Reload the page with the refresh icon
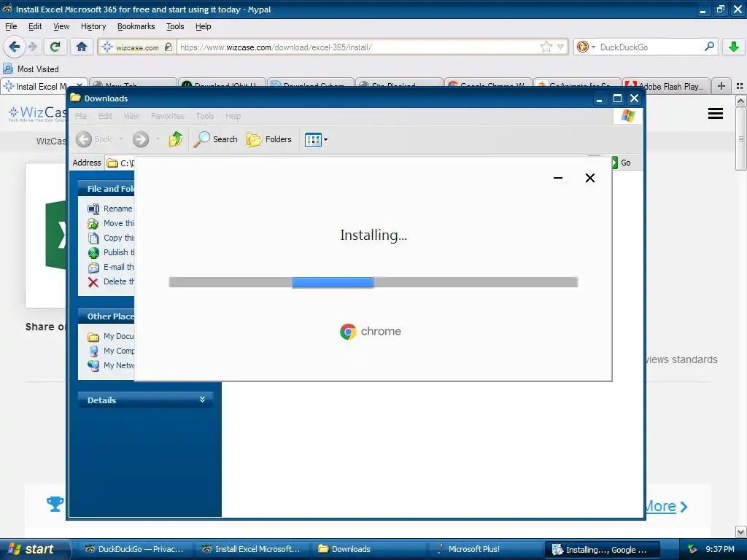747x560 pixels. (55, 47)
